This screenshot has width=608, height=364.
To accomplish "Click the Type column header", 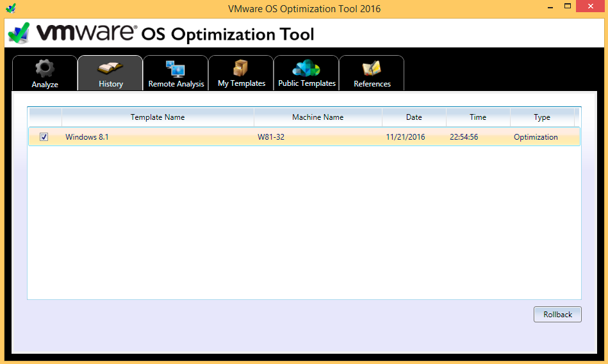I will pyautogui.click(x=542, y=117).
